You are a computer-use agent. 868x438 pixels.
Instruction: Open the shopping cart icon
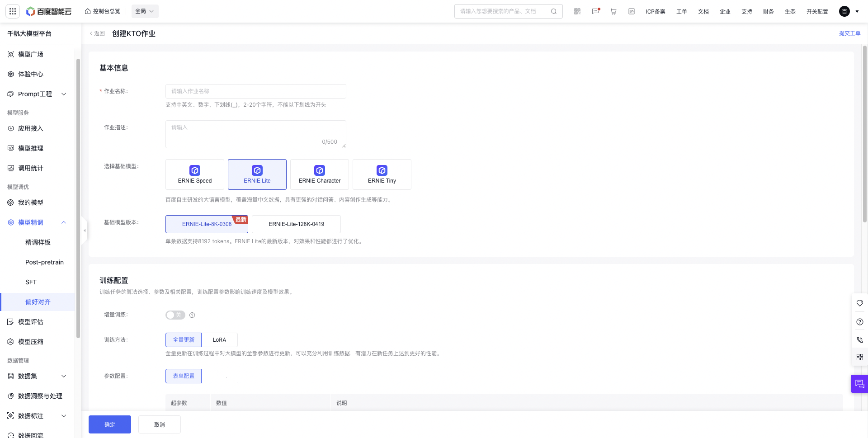tap(613, 11)
